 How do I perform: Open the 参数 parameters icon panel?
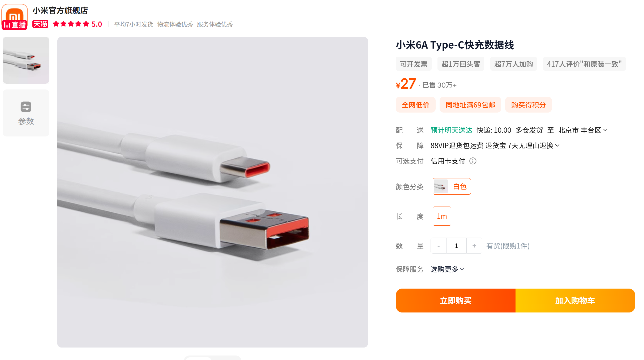(26, 113)
